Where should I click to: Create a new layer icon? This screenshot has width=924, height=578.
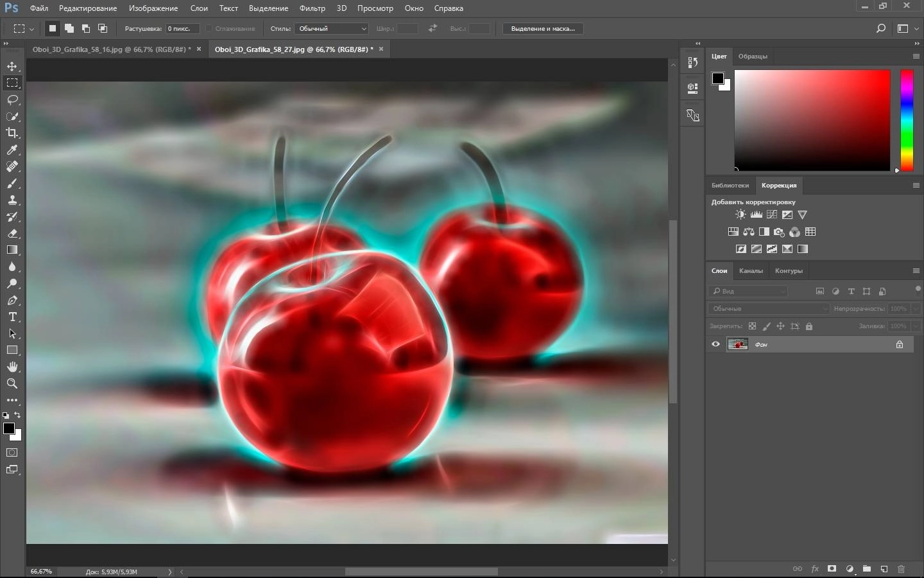(884, 569)
